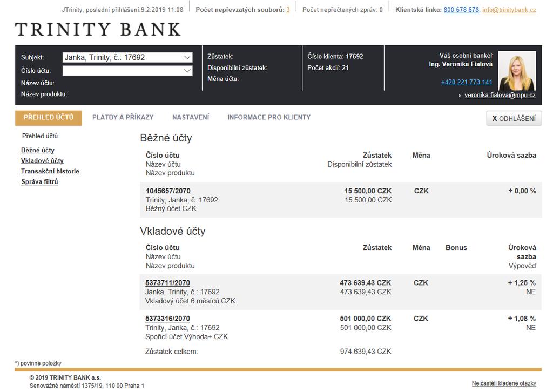The image size is (553, 392).
Task: Click the client line number 800 678 678
Action: [461, 10]
